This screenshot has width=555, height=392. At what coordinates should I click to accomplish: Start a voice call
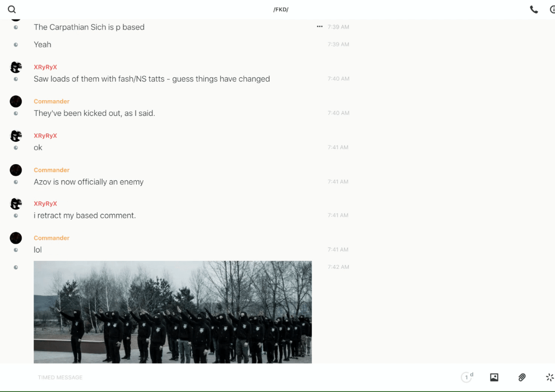coord(534,10)
